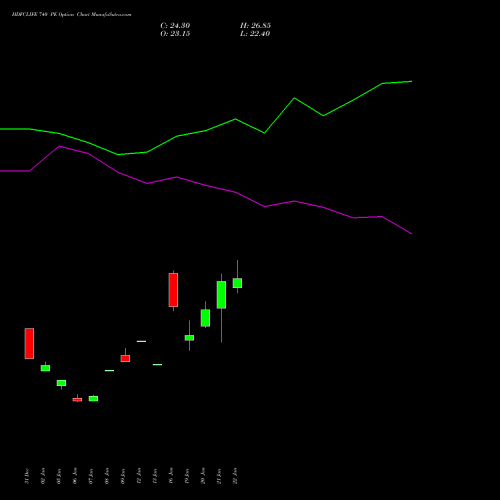Click the 21 Jan date label
The height and width of the screenshot is (500, 500).
219,476
